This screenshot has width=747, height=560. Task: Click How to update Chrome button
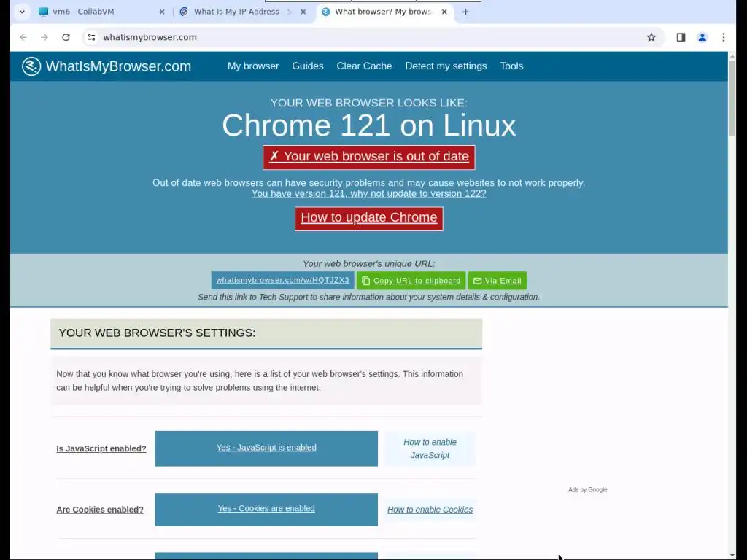pyautogui.click(x=368, y=219)
